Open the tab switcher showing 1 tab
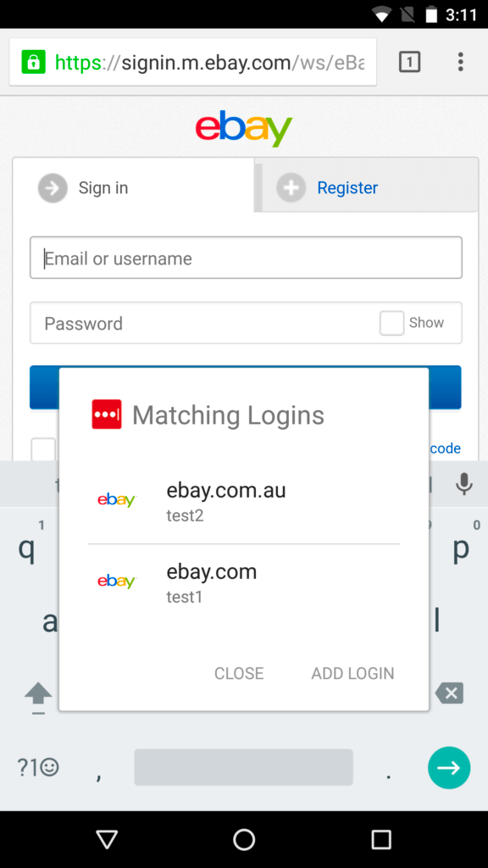Viewport: 488px width, 868px height. (409, 62)
